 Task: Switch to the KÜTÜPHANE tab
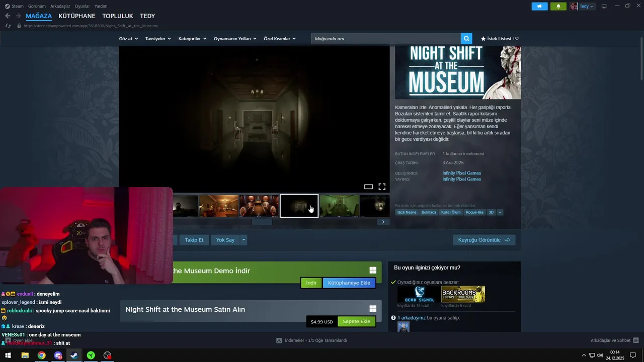(x=77, y=16)
